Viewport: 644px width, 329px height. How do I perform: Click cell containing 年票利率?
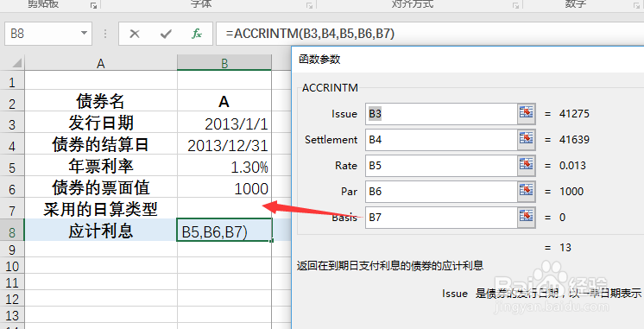(101, 166)
